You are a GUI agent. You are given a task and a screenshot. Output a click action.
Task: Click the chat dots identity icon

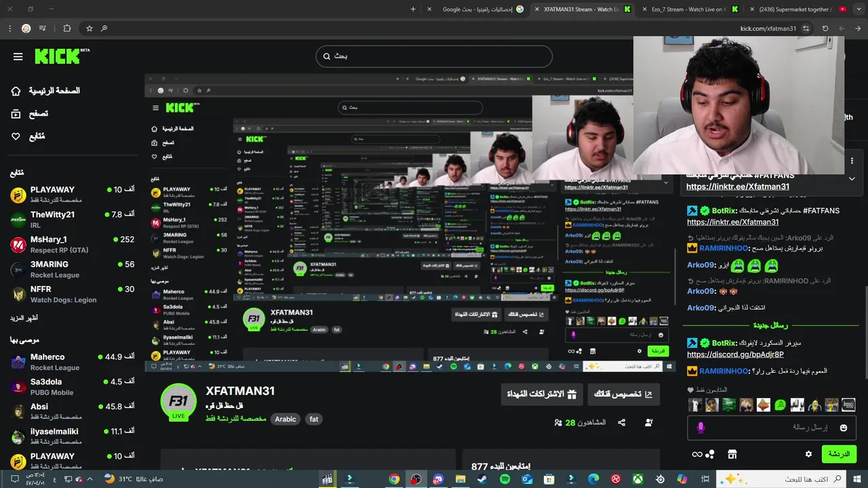711,454
